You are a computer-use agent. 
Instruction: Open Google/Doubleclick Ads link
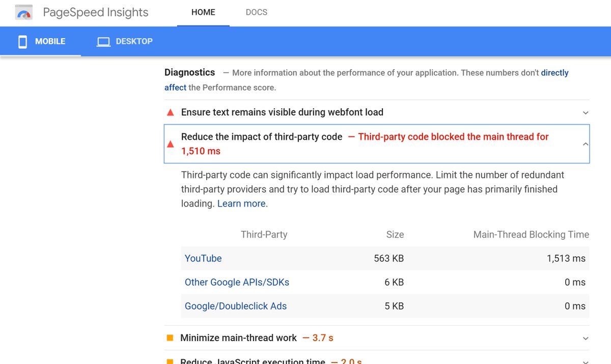[x=236, y=306]
